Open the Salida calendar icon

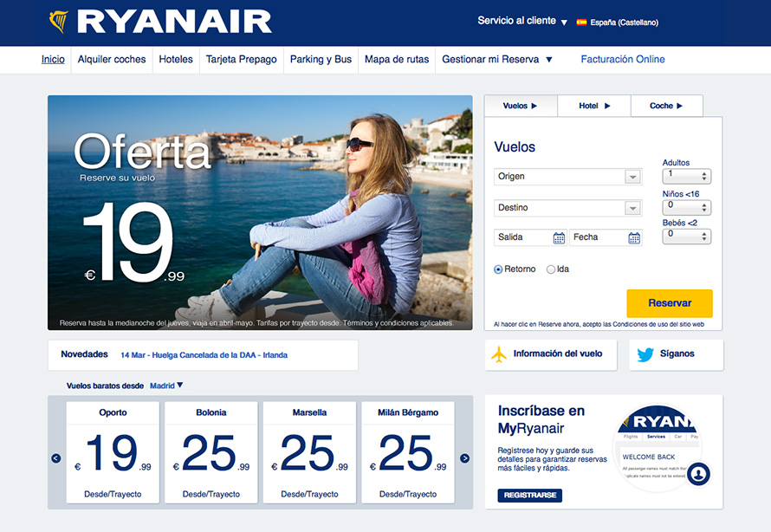[559, 237]
